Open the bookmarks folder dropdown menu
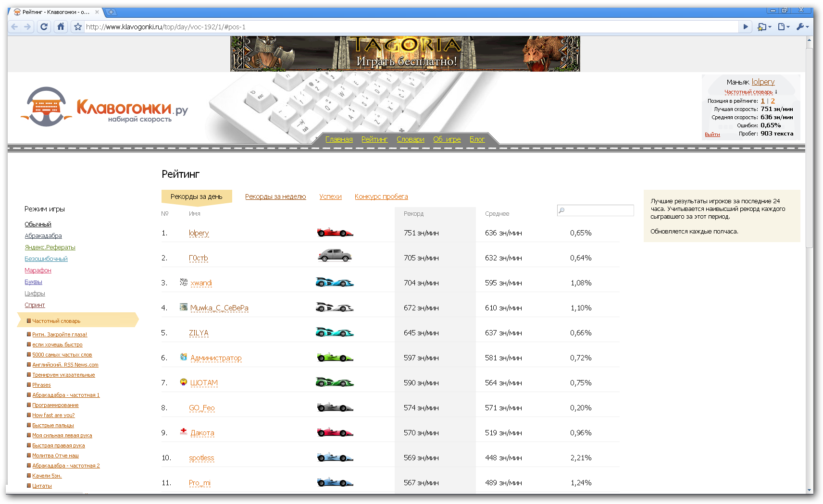This screenshot has height=504, width=823. tap(764, 27)
